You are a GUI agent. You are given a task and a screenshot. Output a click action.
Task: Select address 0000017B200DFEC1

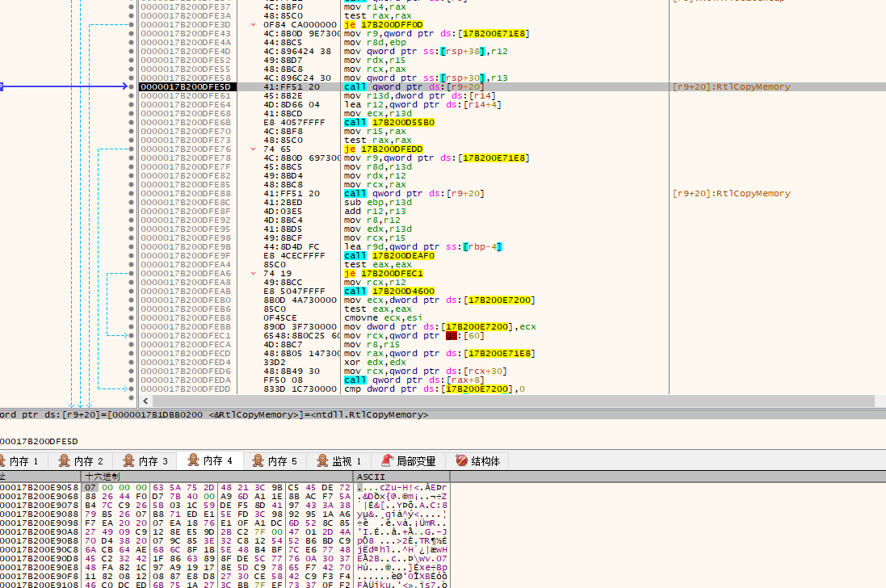click(185, 336)
